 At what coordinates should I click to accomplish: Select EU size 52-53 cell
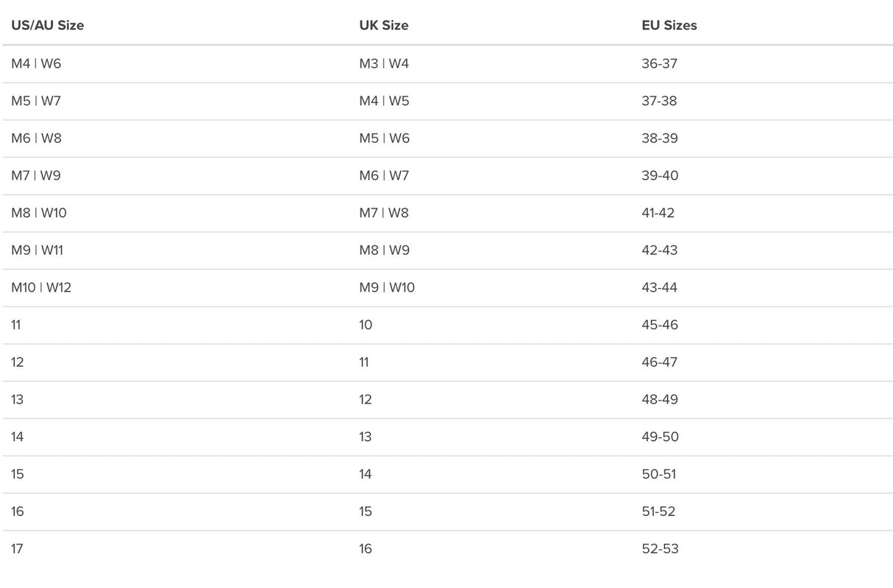(660, 549)
